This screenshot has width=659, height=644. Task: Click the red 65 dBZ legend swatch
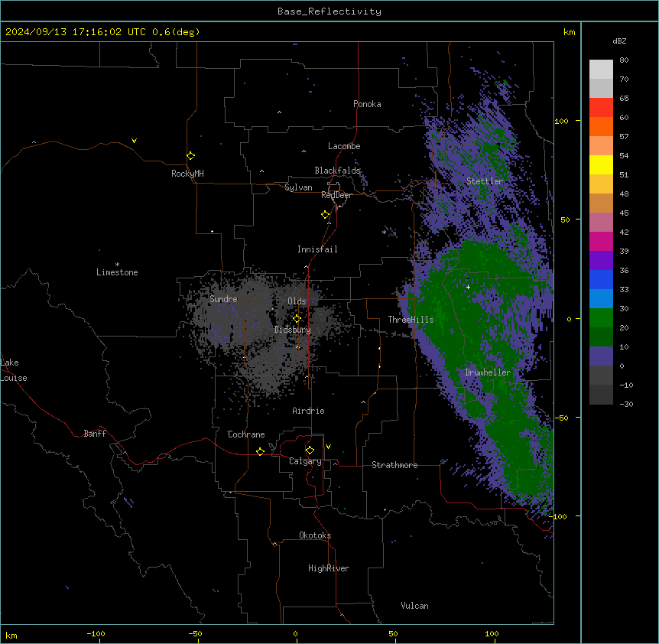point(601,108)
